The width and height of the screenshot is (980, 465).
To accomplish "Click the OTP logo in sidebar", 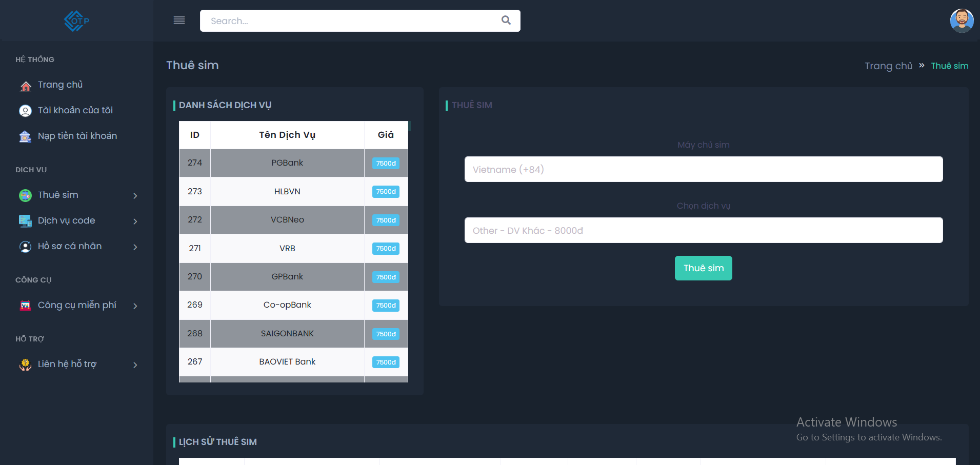I will tap(76, 21).
